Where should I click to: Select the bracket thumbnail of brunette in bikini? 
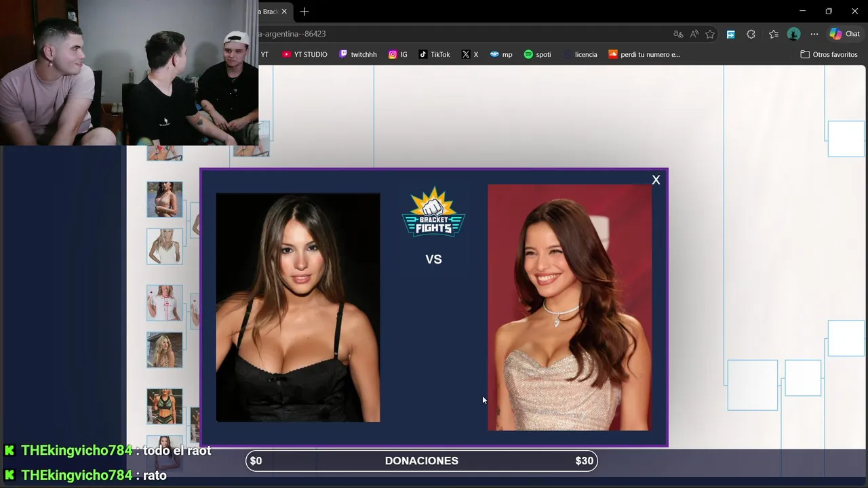pos(165,199)
